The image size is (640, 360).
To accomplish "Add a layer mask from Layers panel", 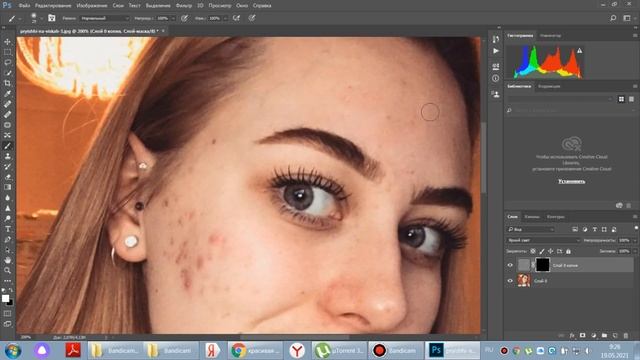I will point(582,336).
